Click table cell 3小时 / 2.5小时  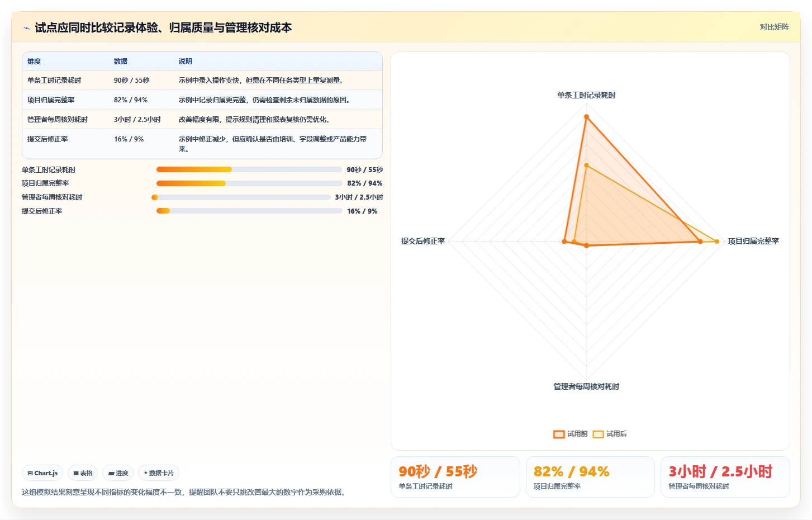137,120
